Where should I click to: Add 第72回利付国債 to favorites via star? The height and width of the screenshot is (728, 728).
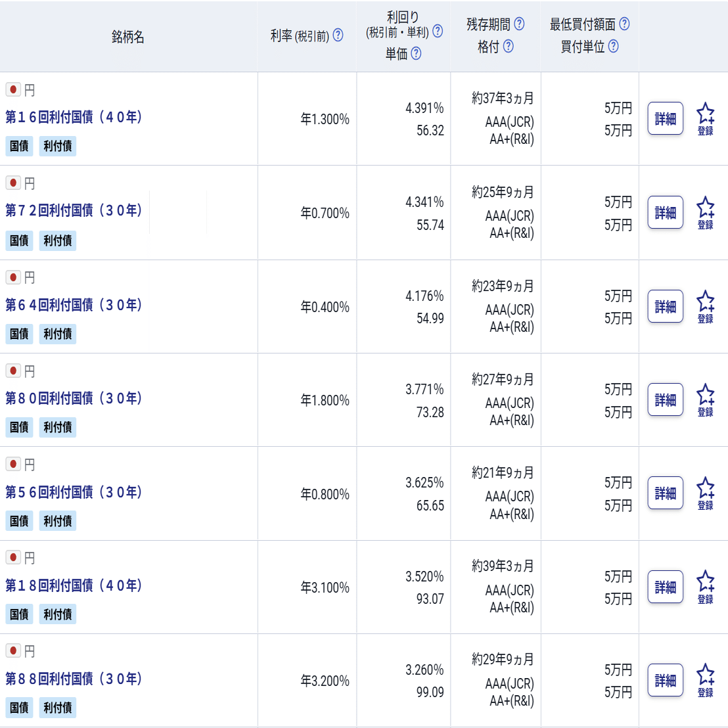coord(705,212)
